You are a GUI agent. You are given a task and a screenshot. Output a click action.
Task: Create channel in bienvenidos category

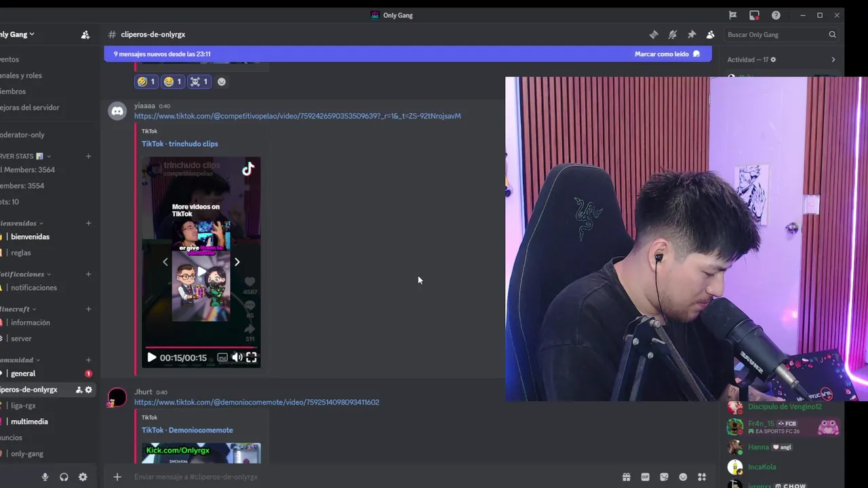click(88, 223)
